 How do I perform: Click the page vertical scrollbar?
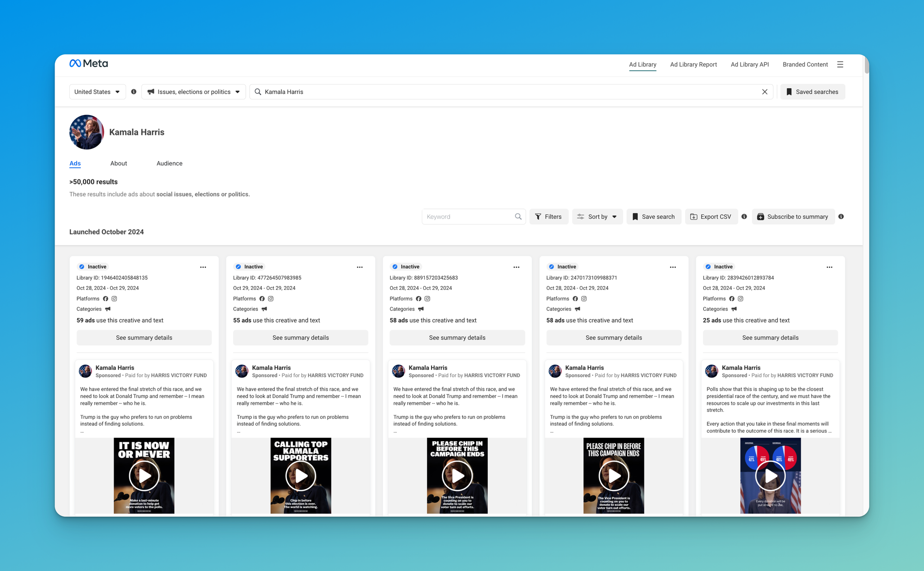[x=866, y=65]
